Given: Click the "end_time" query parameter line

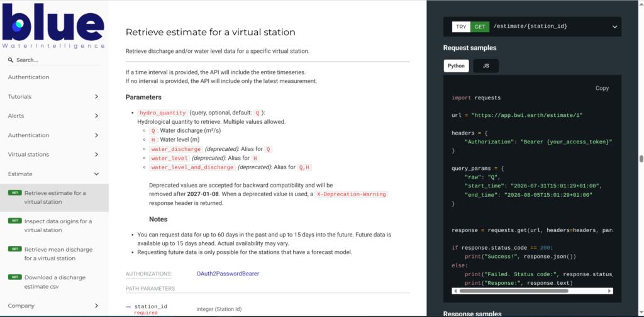Looking at the screenshot, I should (x=528, y=195).
